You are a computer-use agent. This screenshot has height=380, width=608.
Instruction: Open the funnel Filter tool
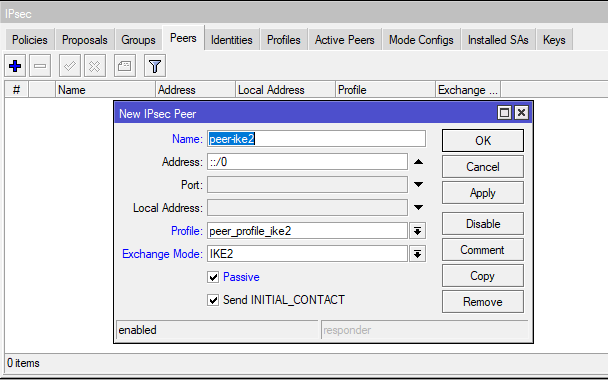[x=155, y=66]
